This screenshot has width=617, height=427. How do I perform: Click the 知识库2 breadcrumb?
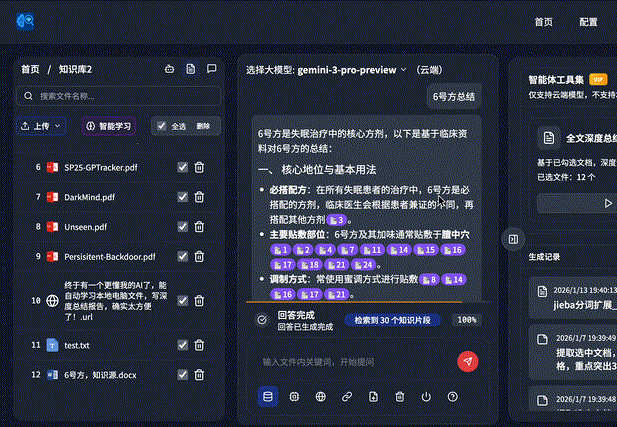point(75,70)
